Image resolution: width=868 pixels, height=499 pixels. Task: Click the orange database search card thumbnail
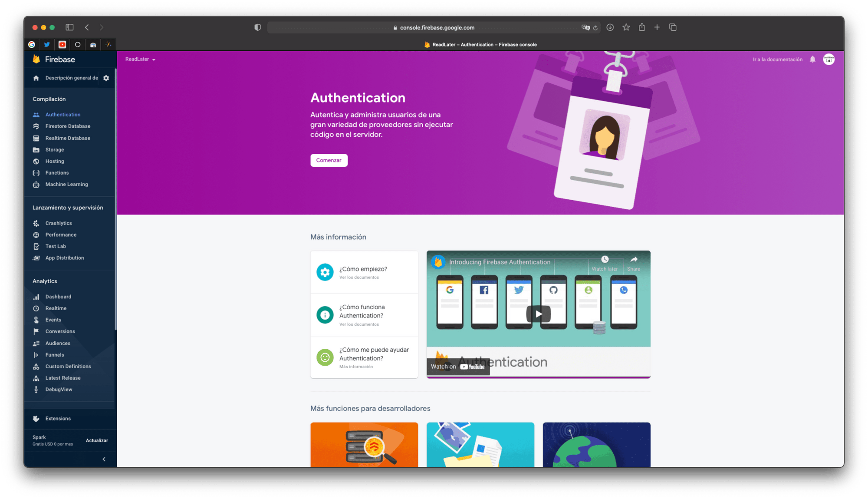coord(364,445)
